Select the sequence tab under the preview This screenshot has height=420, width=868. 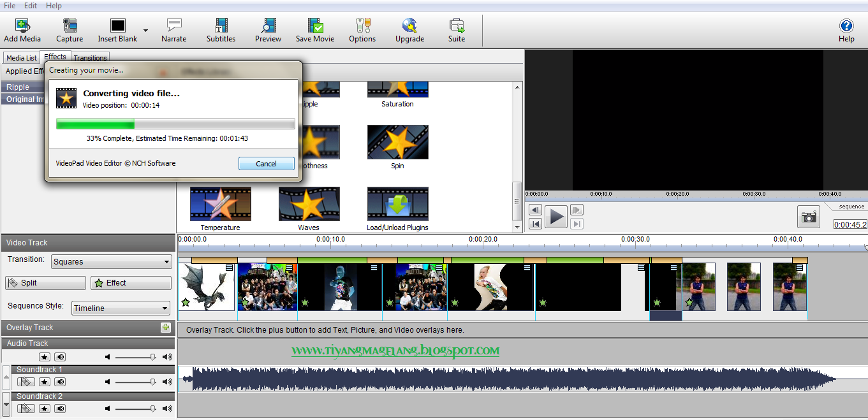[851, 206]
